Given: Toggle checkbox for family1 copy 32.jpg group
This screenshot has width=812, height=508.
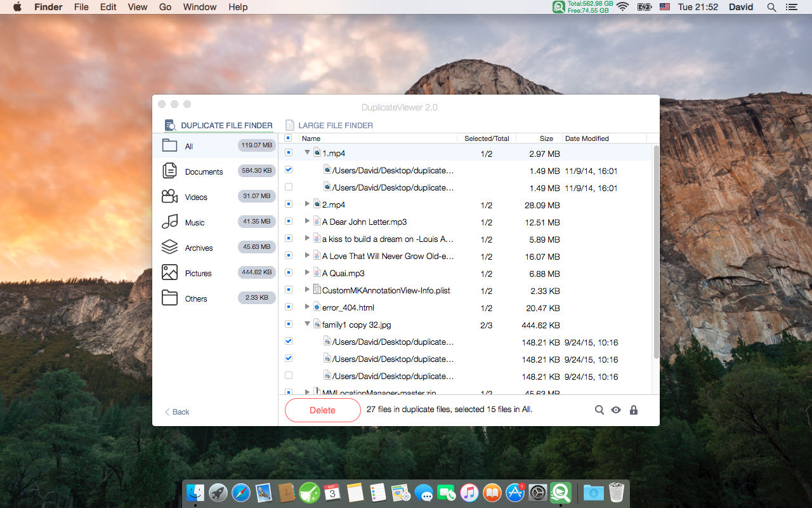Looking at the screenshot, I should pos(289,324).
